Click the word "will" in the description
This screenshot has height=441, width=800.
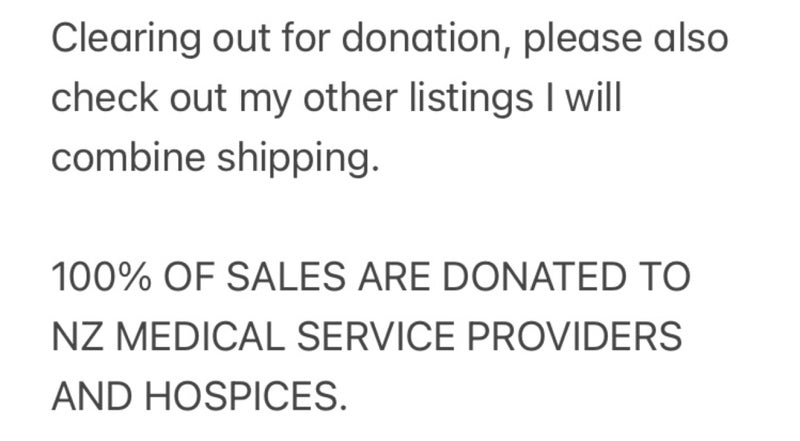coord(593,97)
